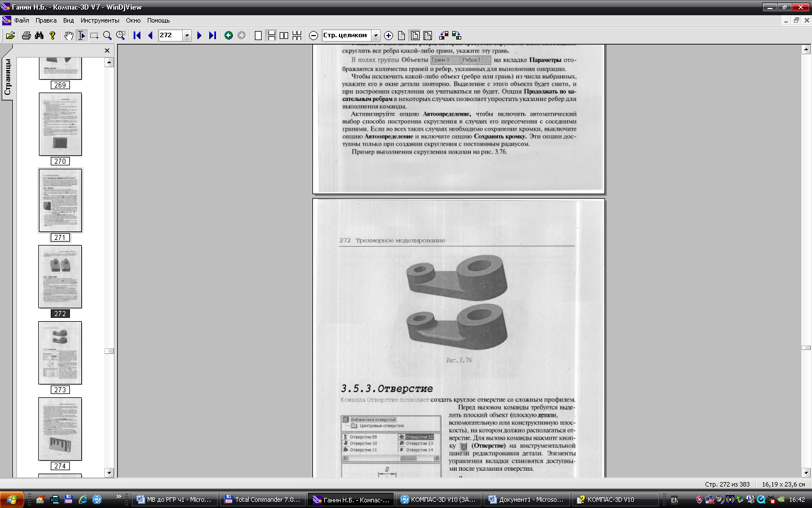
Task: Click the zoom-to-selection magnifier icon
Action: (x=121, y=36)
